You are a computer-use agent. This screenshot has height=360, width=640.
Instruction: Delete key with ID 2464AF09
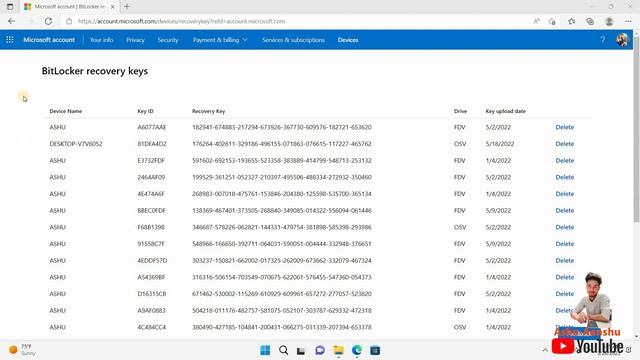point(564,177)
